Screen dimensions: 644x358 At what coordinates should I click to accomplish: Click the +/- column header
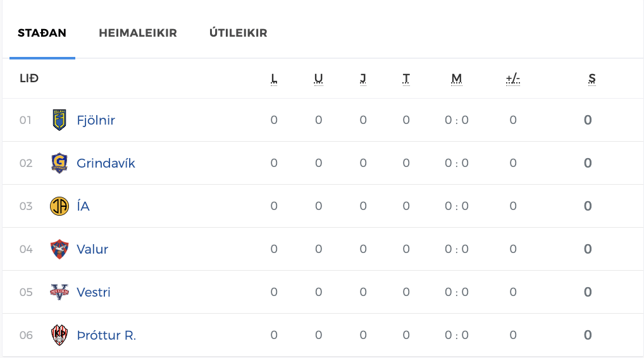tap(513, 79)
